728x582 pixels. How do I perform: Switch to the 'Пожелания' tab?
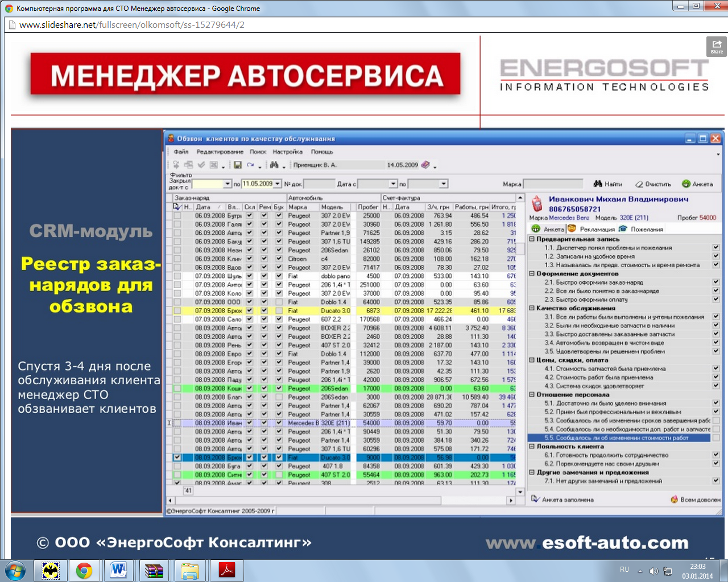click(641, 229)
